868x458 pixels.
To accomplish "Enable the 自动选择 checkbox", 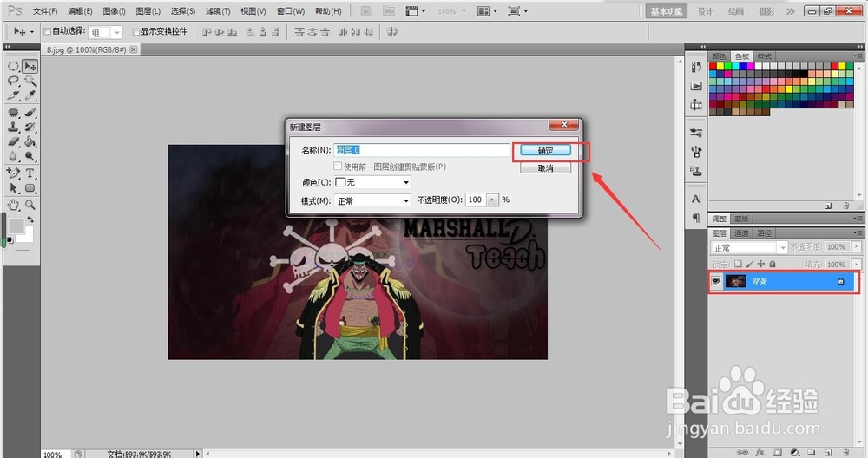I will tap(48, 31).
